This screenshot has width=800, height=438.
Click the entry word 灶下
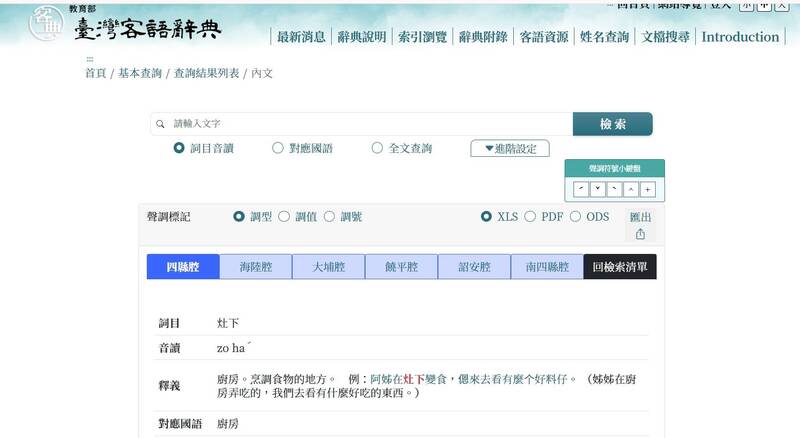[228, 323]
